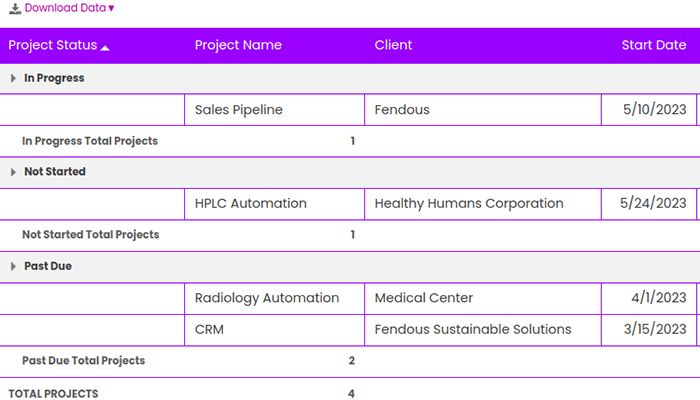700x400 pixels.
Task: Click the 5/10/2023 start date cell
Action: click(x=653, y=110)
